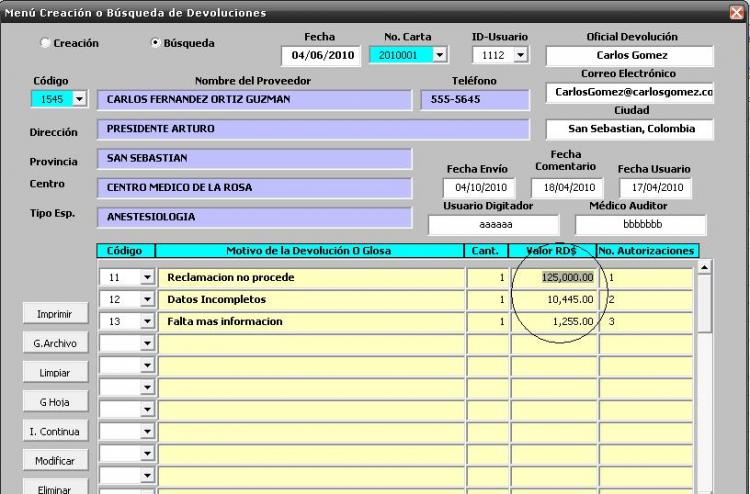Click the Fecha Usuario field 17/04/2010
The image size is (750, 494).
point(655,187)
